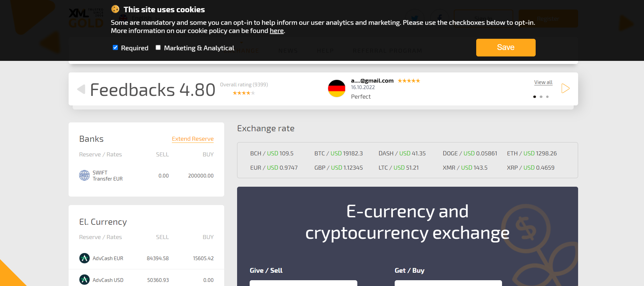This screenshot has height=286, width=644.
Task: Open the Get / Buy currency selector
Action: click(x=448, y=283)
